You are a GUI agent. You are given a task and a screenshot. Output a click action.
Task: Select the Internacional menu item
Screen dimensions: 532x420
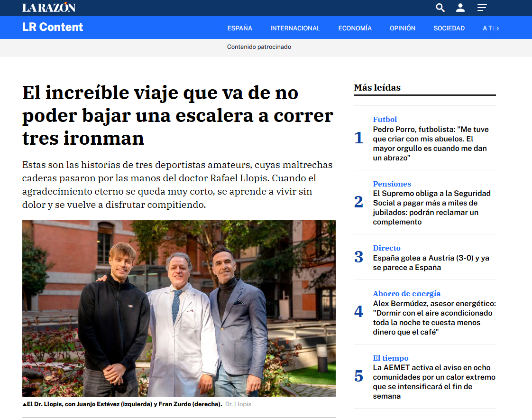pyautogui.click(x=295, y=28)
